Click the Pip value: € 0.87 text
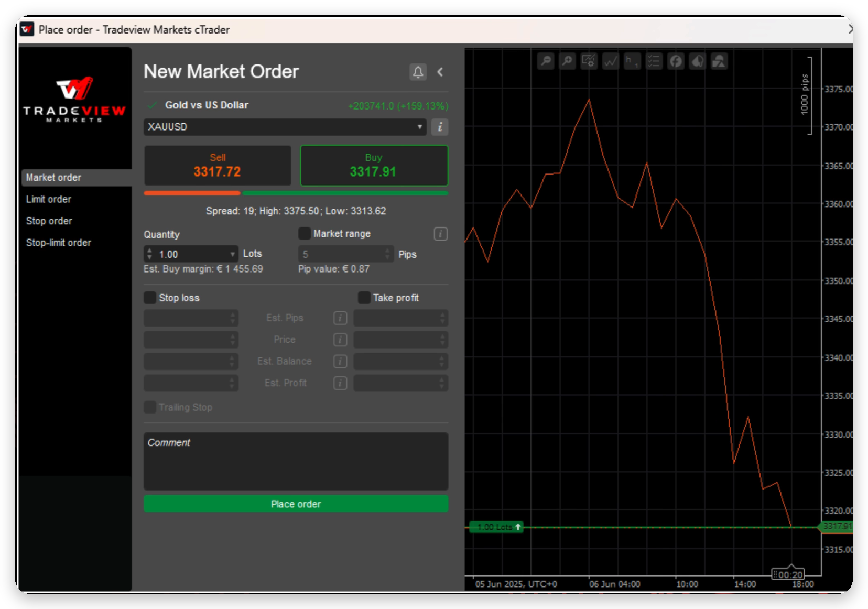868x609 pixels. pyautogui.click(x=334, y=269)
